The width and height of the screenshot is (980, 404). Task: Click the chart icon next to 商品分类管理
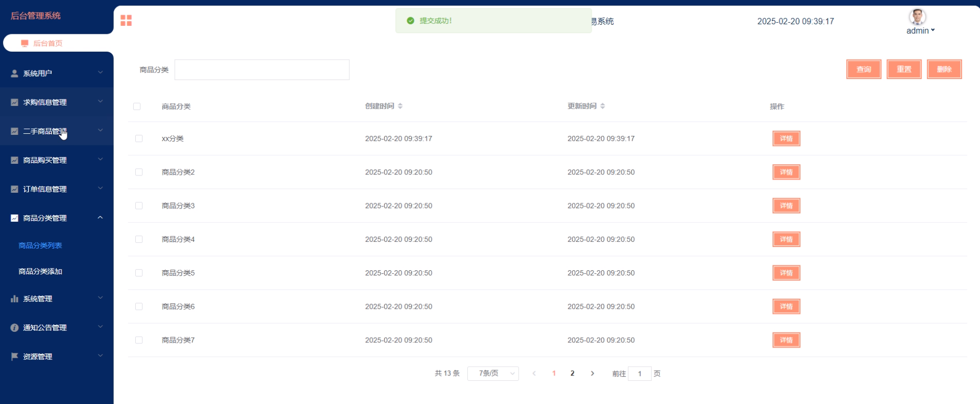(15, 218)
